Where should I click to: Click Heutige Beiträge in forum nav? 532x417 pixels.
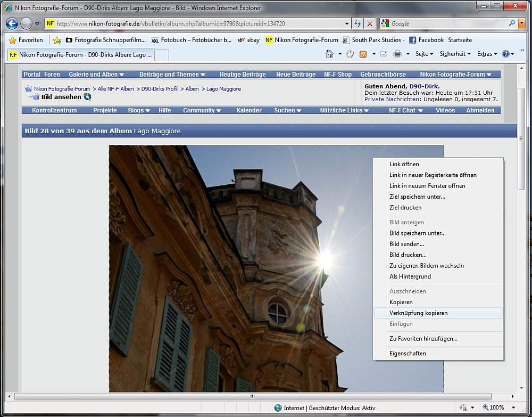pos(243,75)
